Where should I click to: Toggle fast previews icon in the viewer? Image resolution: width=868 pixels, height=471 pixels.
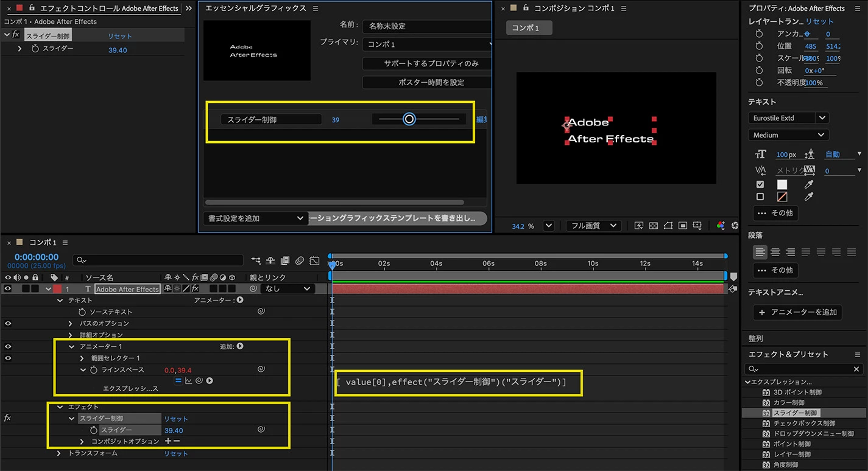pos(639,225)
